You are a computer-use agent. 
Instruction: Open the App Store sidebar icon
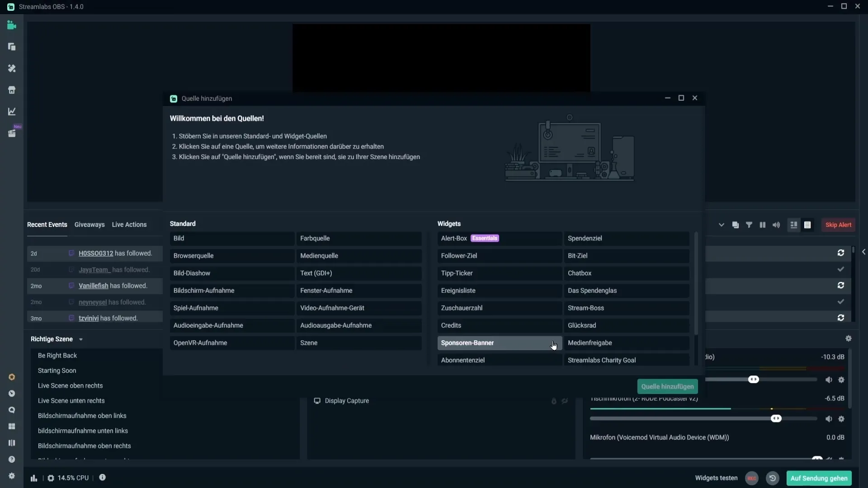(12, 90)
